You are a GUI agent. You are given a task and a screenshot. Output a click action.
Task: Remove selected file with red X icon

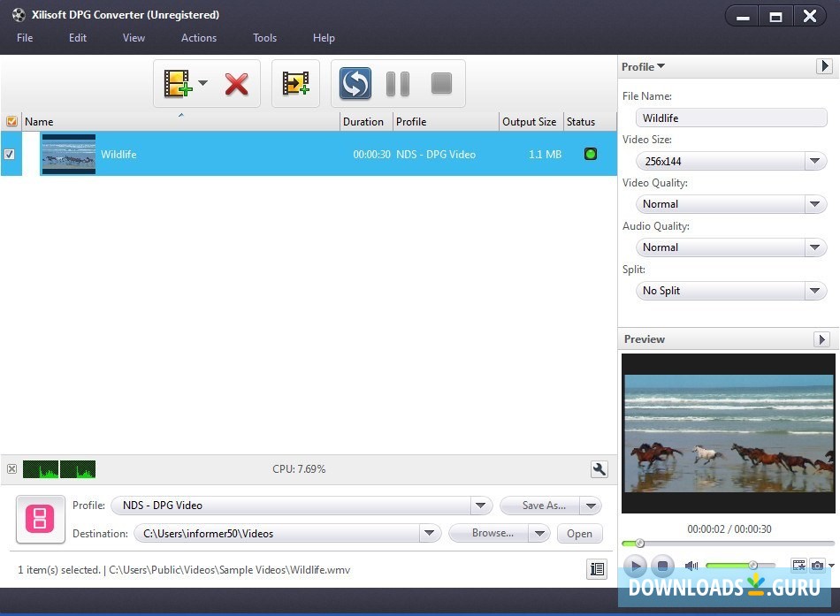[x=236, y=84]
